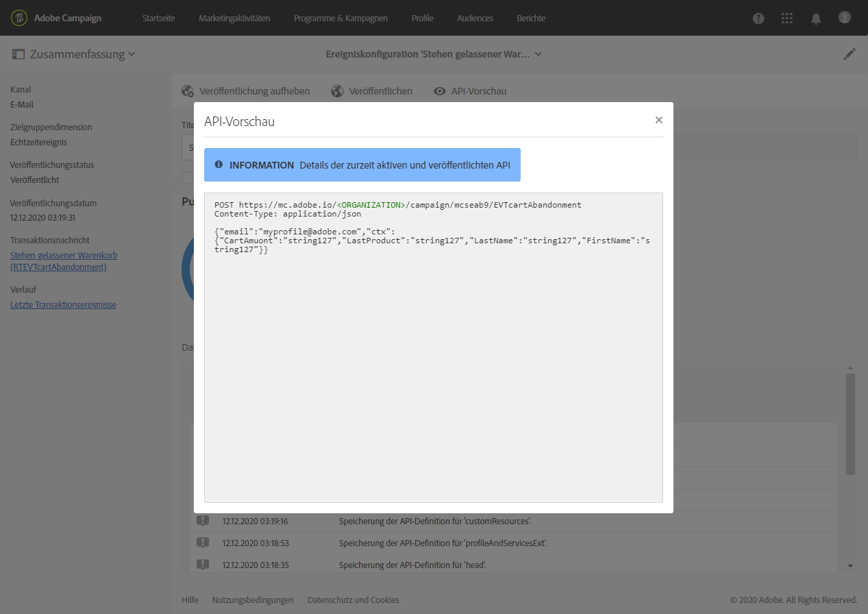Click the Veröffentlichung aufheben button

[246, 91]
